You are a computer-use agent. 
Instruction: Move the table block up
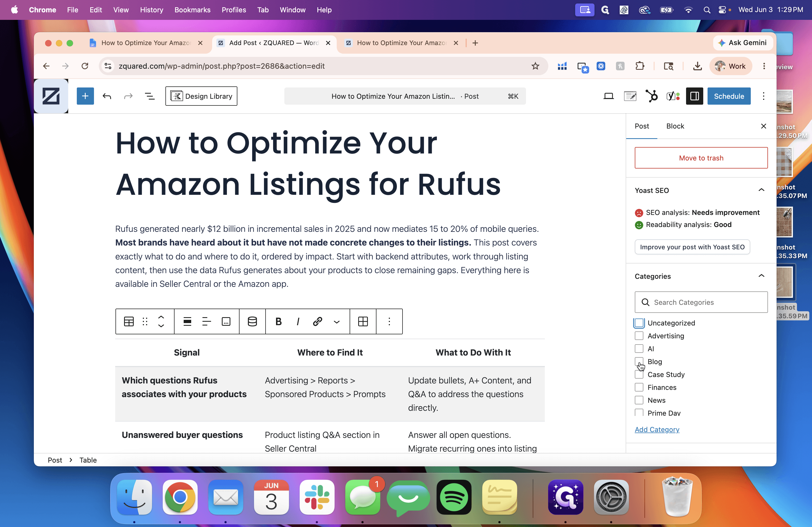(x=161, y=317)
